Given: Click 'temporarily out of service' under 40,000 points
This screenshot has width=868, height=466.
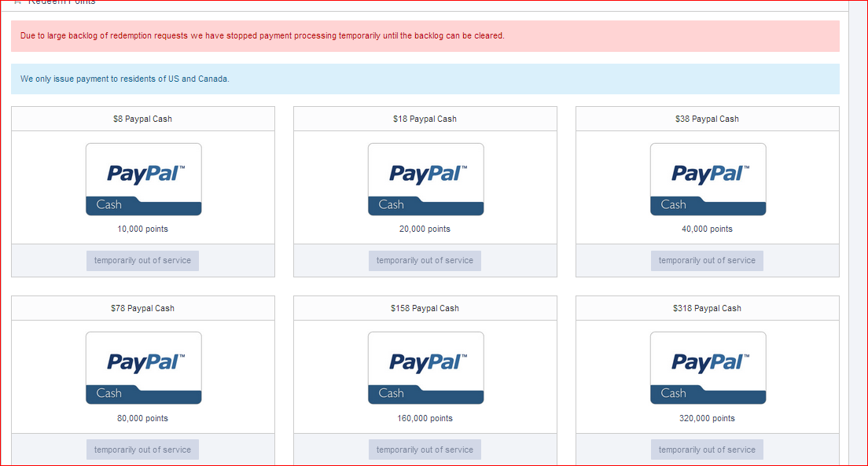Looking at the screenshot, I should tap(707, 261).
